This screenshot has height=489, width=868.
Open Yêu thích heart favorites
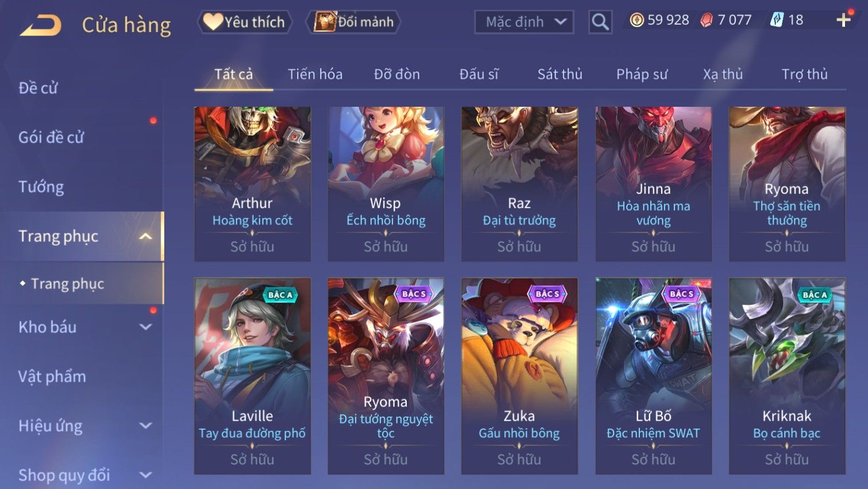[x=245, y=22]
